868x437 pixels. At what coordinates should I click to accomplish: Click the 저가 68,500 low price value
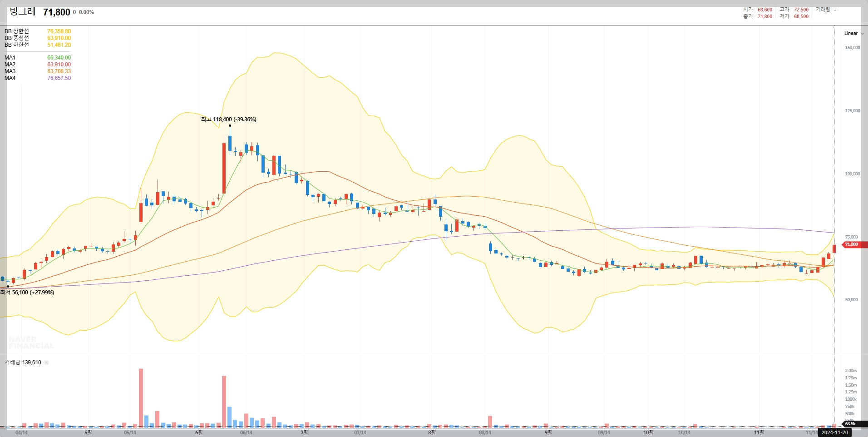pos(801,16)
